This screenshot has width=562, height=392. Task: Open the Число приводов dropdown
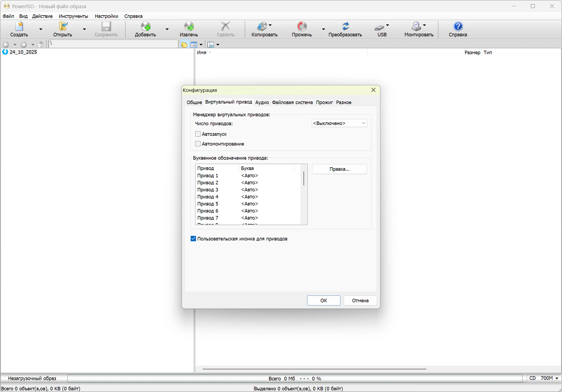point(339,123)
